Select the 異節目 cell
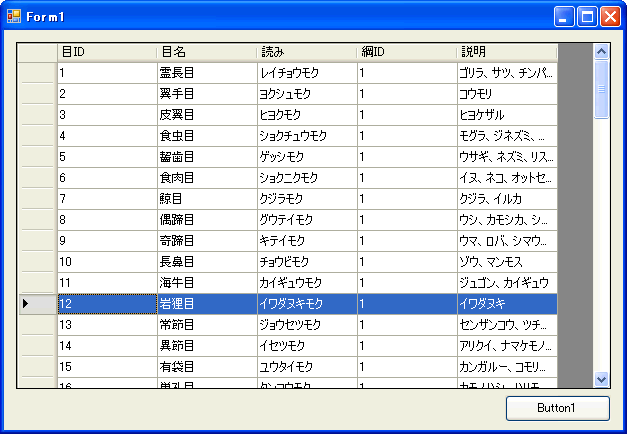This screenshot has width=627, height=434. click(207, 346)
